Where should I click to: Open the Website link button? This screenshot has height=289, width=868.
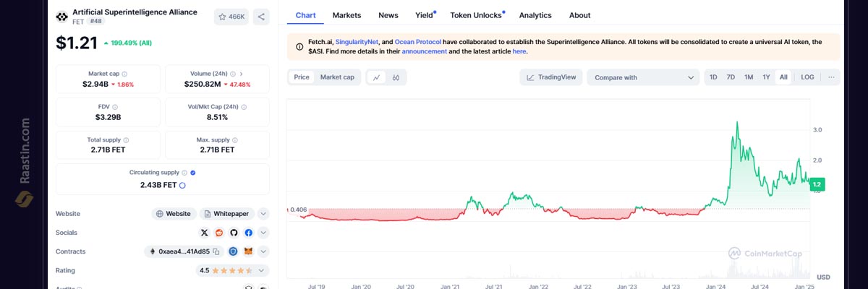[174, 214]
